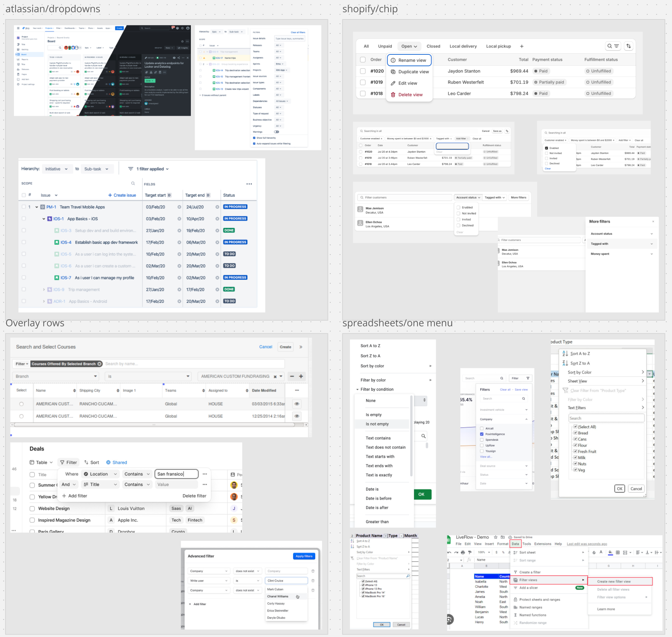Click the double-arrow icon next to Create button
672x637 pixels.
tap(301, 347)
